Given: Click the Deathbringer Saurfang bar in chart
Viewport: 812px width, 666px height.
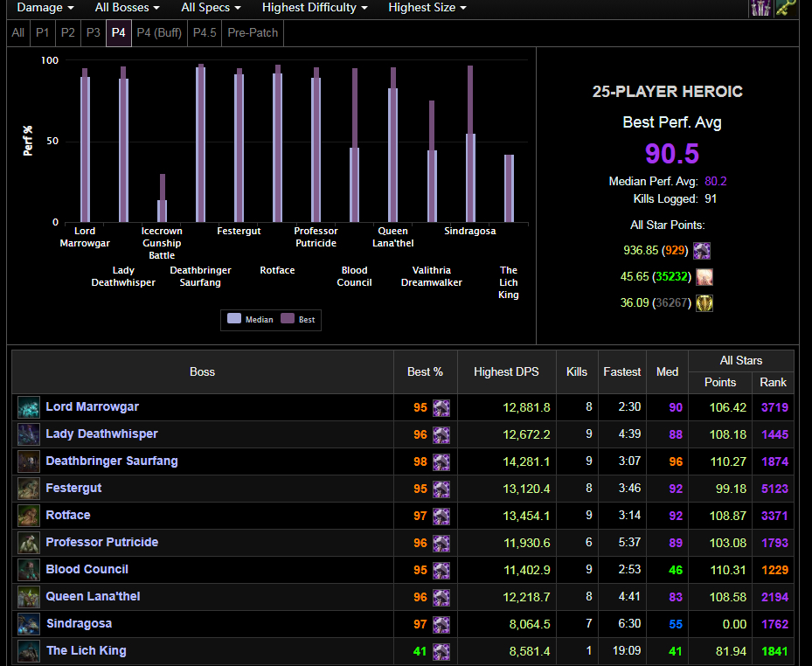Looking at the screenshot, I should tap(201, 144).
